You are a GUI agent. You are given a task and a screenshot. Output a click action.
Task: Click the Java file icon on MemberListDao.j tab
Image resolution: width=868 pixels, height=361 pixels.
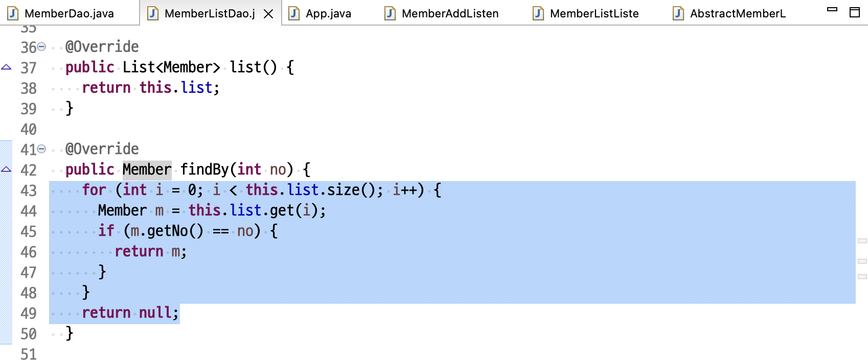point(153,13)
